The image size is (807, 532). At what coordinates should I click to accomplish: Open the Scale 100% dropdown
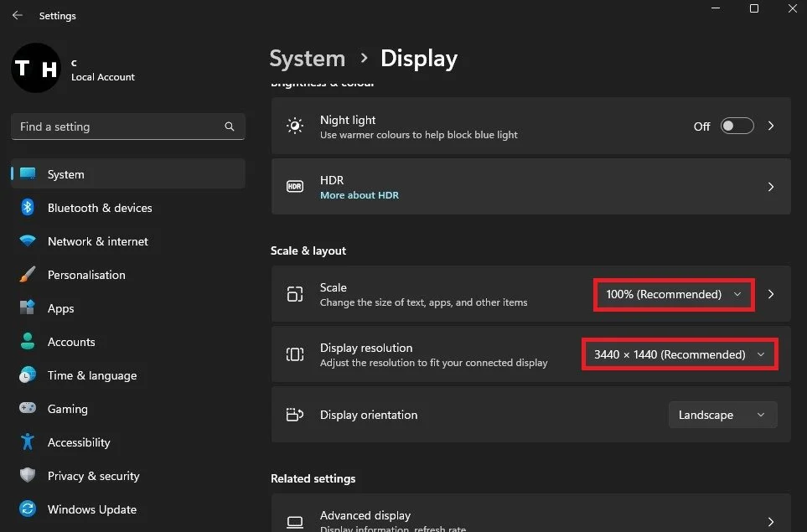[674, 294]
